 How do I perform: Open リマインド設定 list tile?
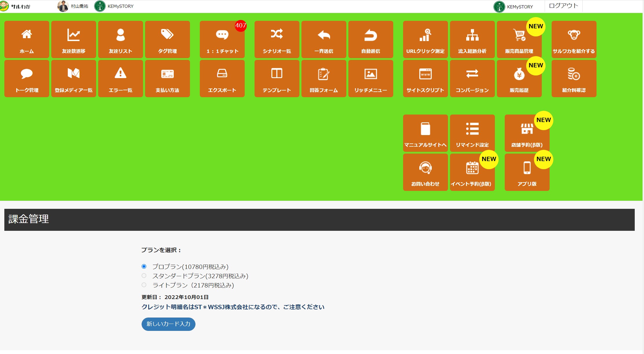click(x=472, y=133)
